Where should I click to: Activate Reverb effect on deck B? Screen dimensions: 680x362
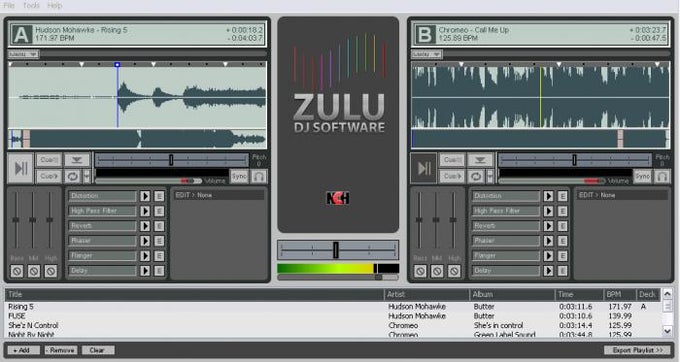click(x=548, y=226)
